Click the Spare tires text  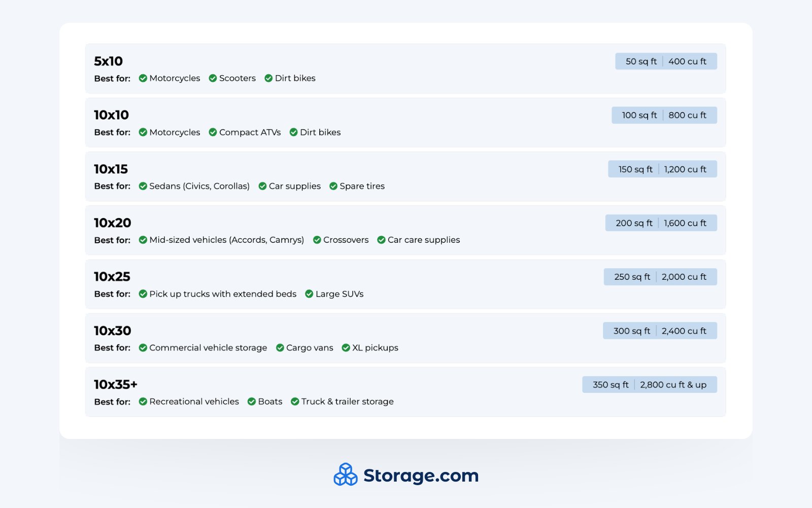362,186
